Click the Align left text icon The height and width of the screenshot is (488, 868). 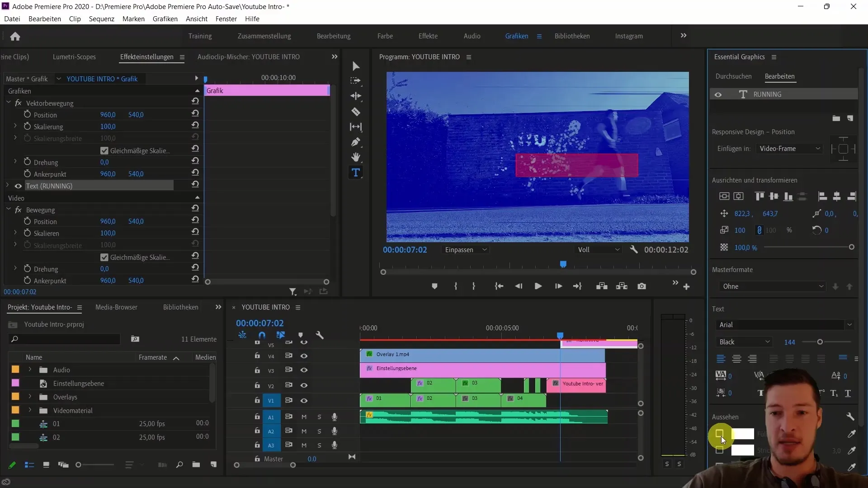click(x=721, y=358)
